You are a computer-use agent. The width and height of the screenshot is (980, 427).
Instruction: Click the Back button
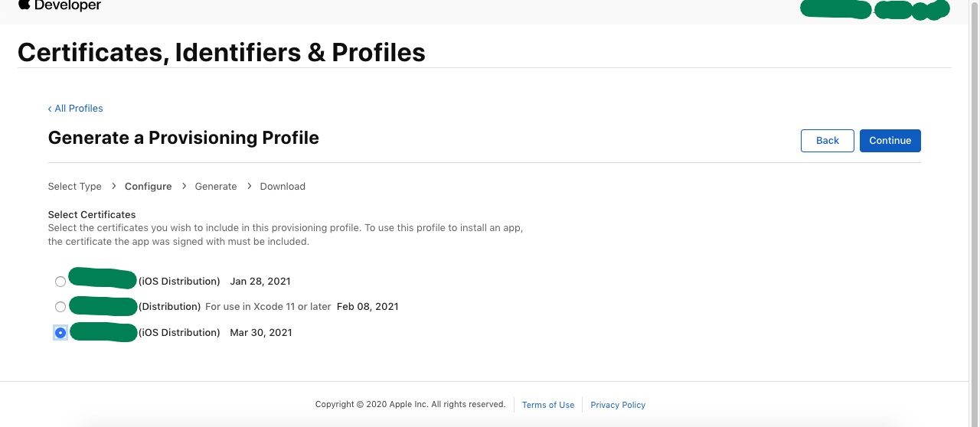(x=828, y=141)
